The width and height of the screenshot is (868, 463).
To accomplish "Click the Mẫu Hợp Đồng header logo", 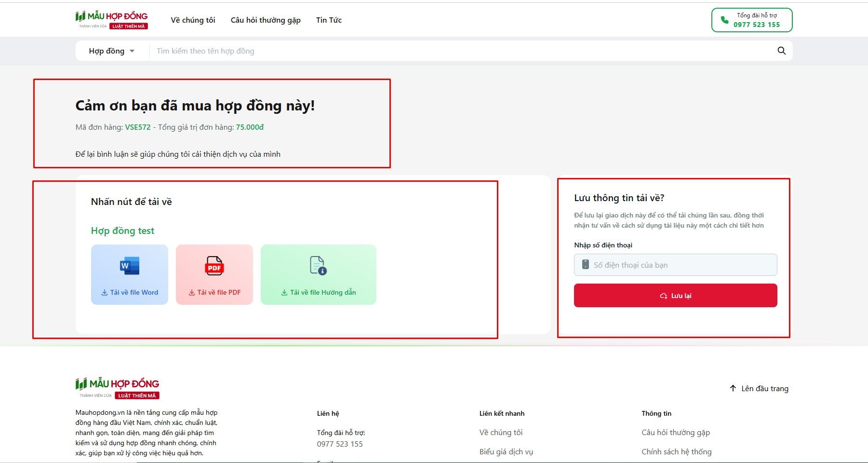I will (111, 19).
